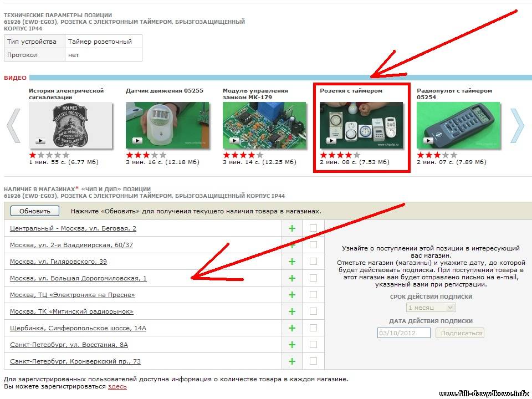Click the right carousel arrow in video section
This screenshot has width=532, height=399.
[516, 126]
